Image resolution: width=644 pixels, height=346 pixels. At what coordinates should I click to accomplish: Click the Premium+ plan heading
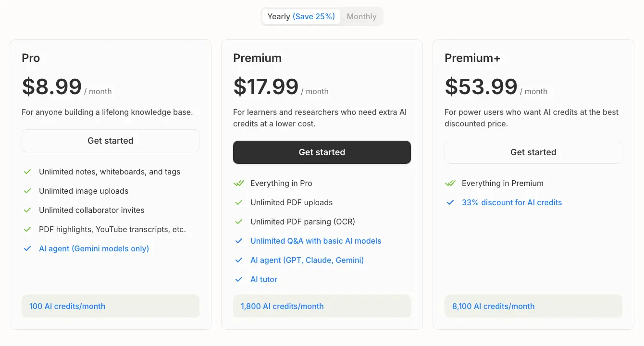[x=472, y=58]
